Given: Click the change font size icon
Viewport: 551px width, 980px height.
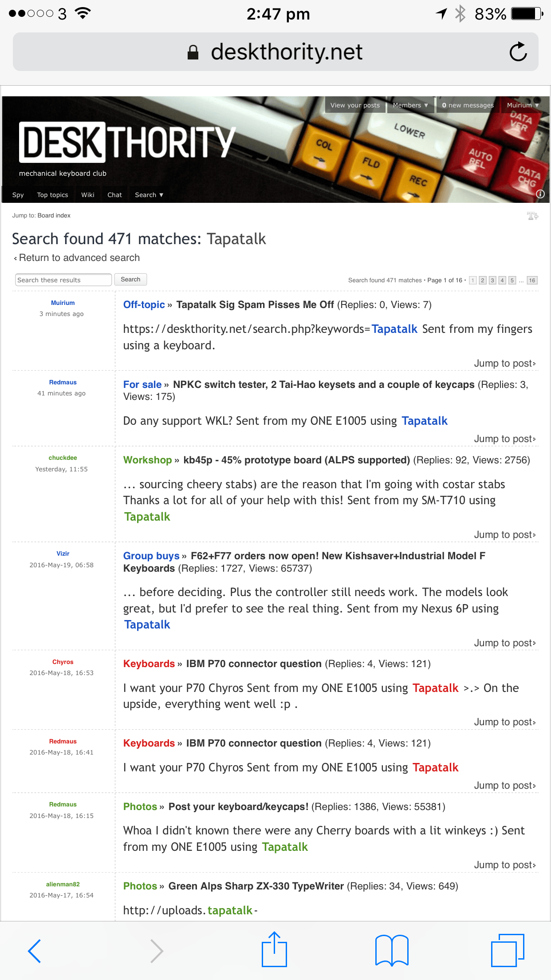Looking at the screenshot, I should (x=532, y=216).
